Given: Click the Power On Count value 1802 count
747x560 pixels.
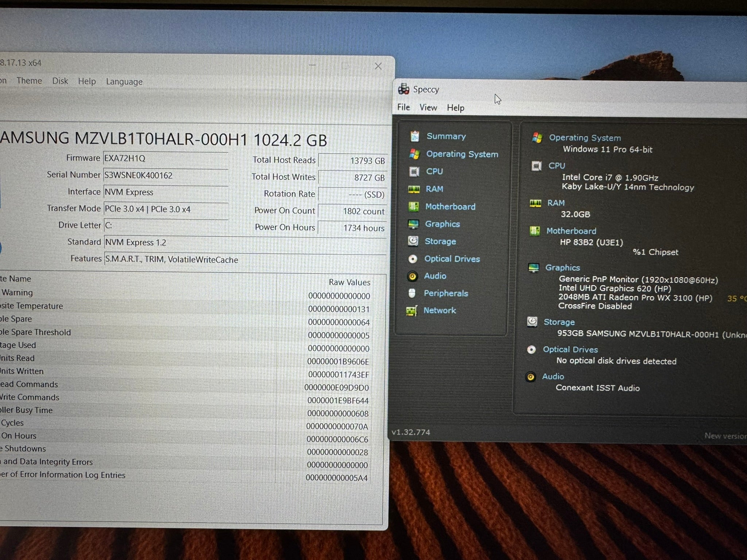Looking at the screenshot, I should coord(352,211).
